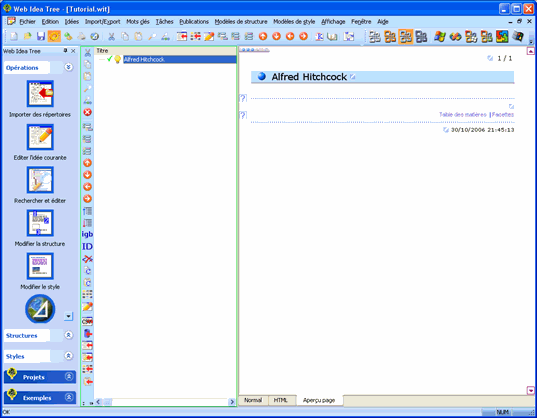The height and width of the screenshot is (418, 537).
Task: Click the orange up arrow in vertical toolbar
Action: [x=88, y=163]
